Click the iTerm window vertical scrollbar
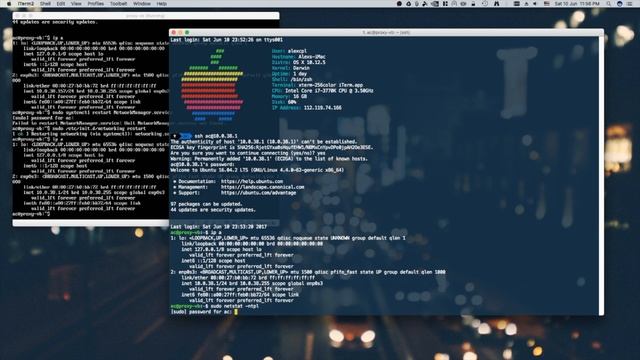 click(601, 176)
